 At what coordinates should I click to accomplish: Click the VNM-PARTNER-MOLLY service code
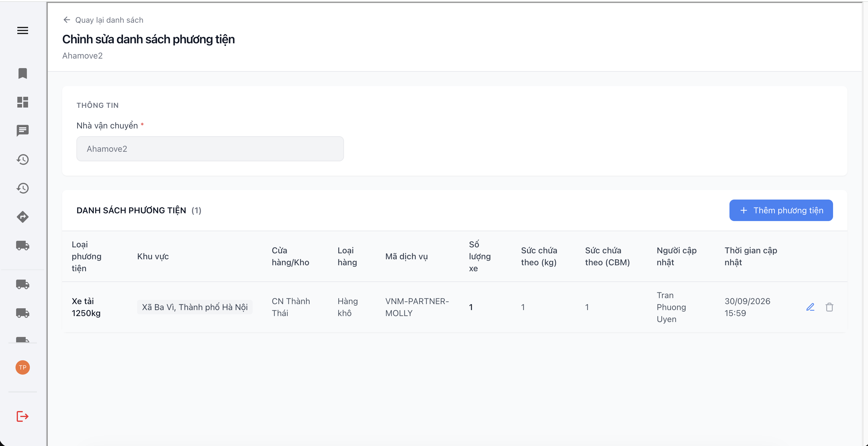(x=417, y=307)
